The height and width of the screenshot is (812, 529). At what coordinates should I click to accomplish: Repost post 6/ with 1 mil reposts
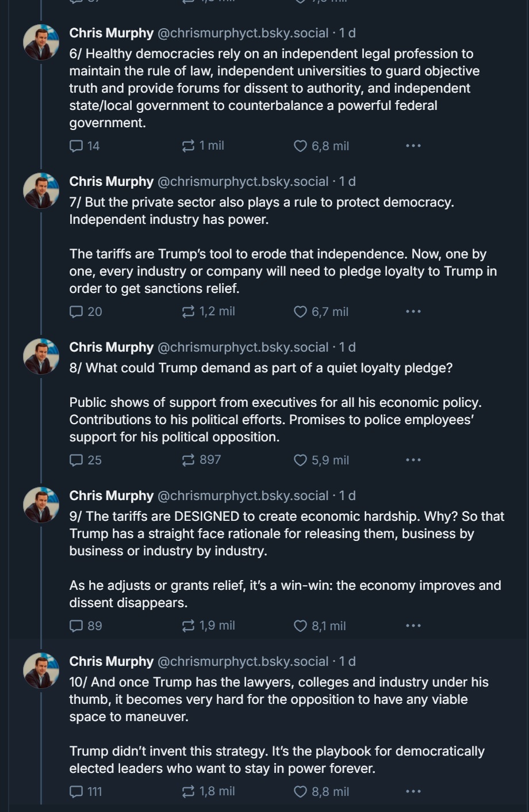[189, 146]
